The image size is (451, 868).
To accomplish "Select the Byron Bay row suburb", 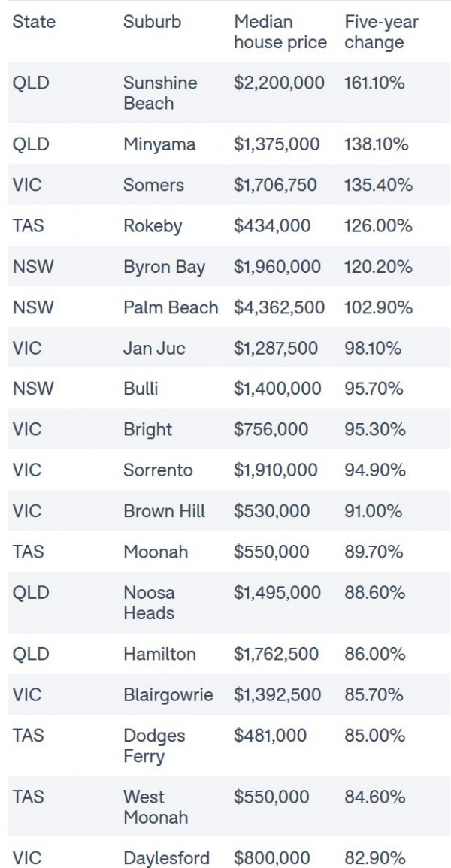I will click(x=164, y=267).
